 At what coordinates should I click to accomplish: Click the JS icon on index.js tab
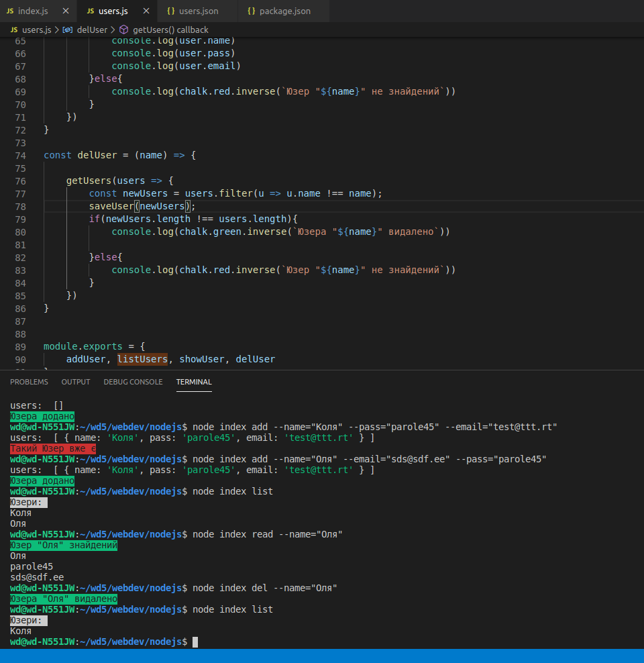(10, 11)
